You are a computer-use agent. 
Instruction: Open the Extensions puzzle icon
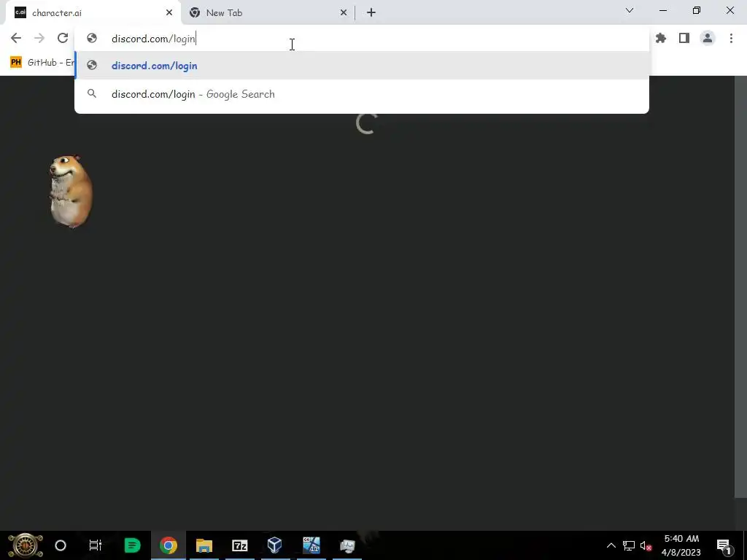(661, 38)
